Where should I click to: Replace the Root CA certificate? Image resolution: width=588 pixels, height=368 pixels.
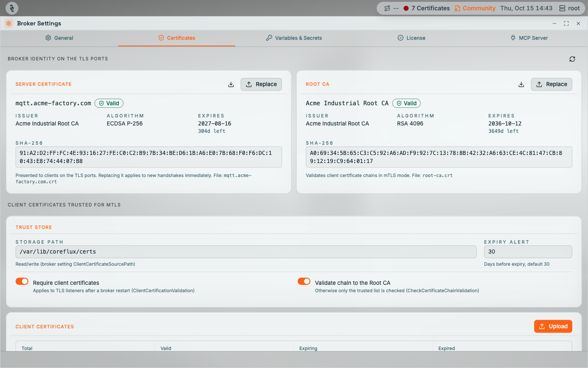[x=552, y=84]
